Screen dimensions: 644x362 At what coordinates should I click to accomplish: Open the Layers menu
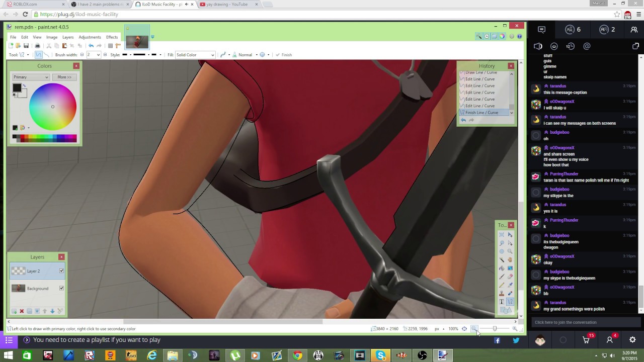tap(68, 37)
